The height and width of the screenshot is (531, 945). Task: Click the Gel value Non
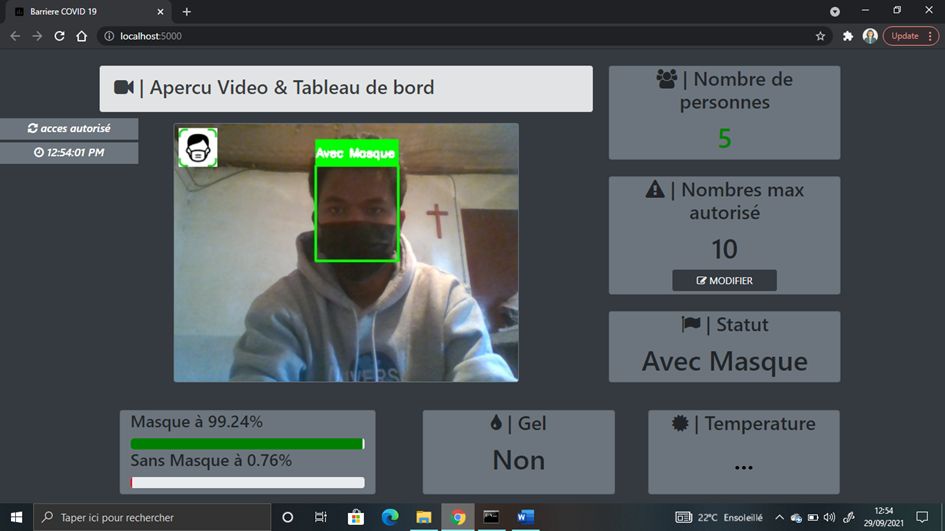coord(518,460)
